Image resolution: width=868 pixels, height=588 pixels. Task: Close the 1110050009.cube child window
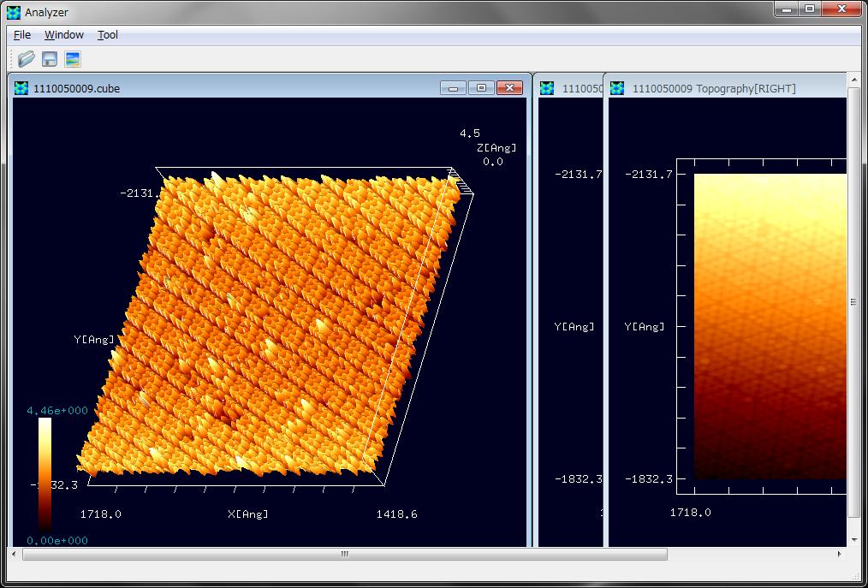coord(510,88)
